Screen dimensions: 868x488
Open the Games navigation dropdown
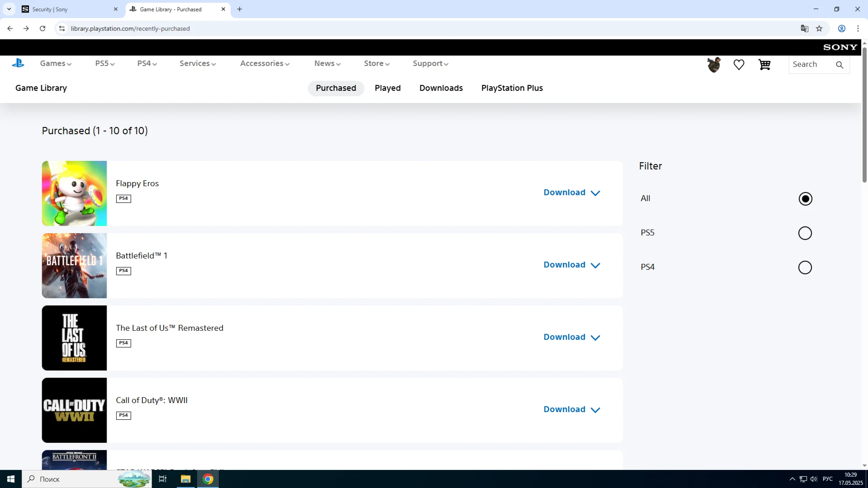[56, 63]
